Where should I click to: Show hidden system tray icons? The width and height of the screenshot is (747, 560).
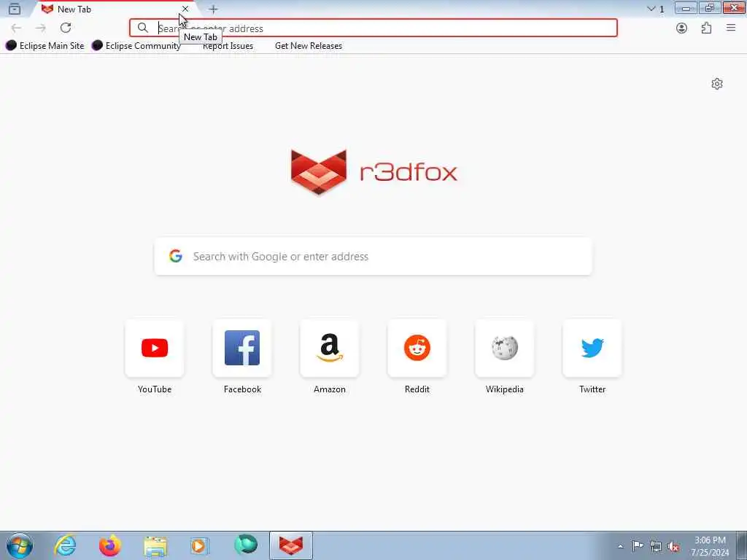pos(620,546)
